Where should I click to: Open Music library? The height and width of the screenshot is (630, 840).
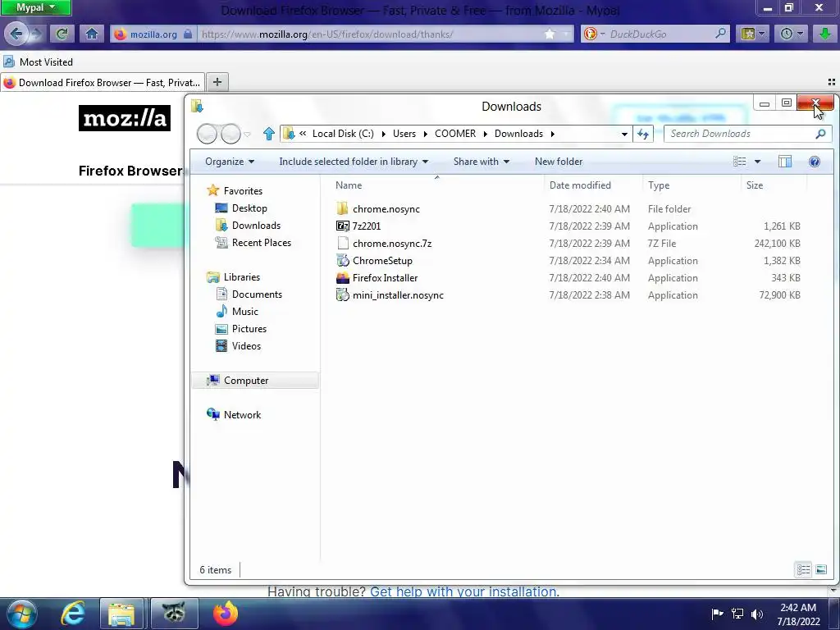click(237, 311)
